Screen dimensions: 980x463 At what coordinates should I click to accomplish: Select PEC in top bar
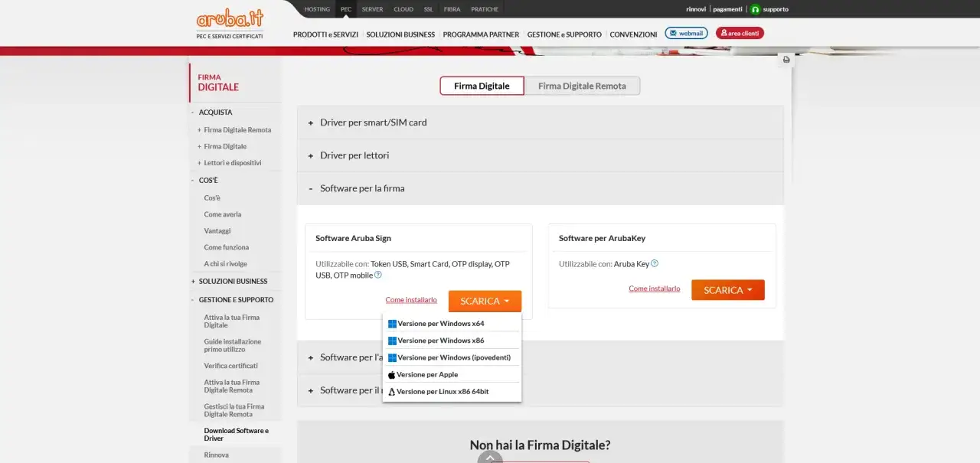[346, 9]
